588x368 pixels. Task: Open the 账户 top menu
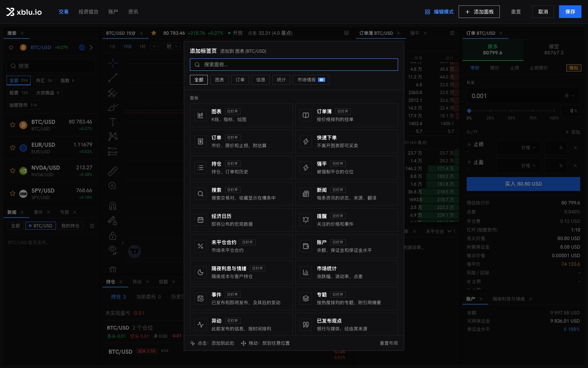pos(113,12)
